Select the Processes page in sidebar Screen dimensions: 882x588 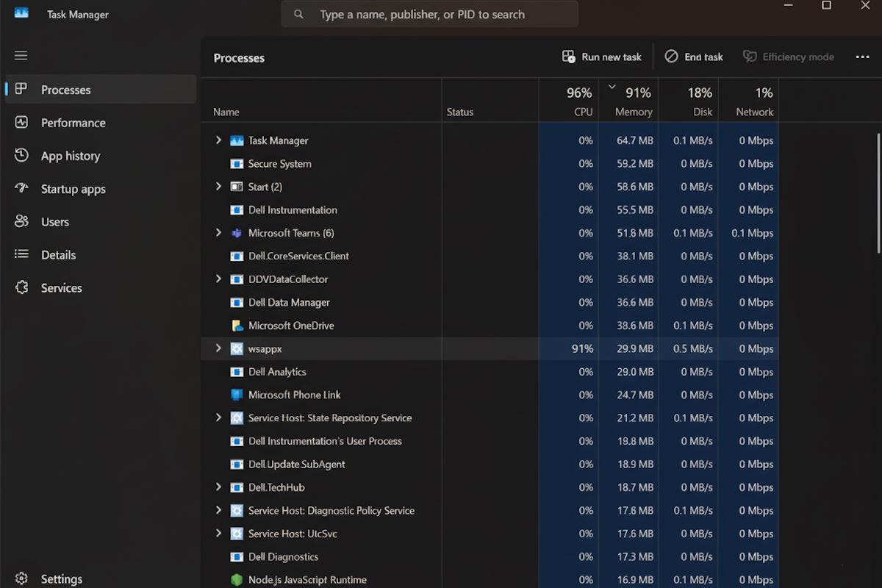click(x=65, y=90)
